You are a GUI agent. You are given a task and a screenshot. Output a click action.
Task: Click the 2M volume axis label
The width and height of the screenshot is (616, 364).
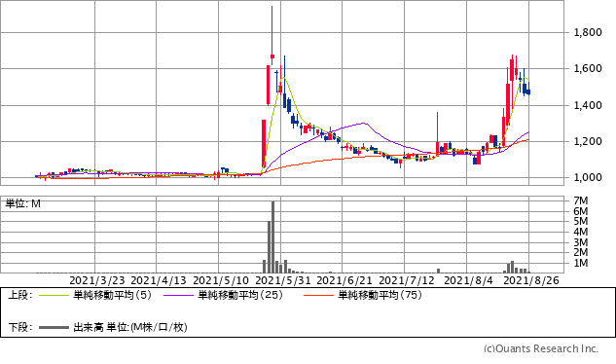[580, 252]
